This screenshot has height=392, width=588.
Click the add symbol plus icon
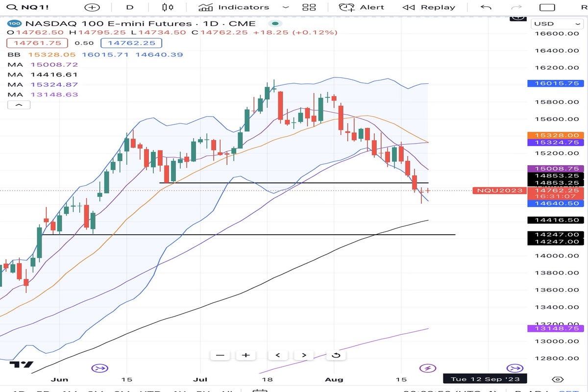[x=92, y=7]
